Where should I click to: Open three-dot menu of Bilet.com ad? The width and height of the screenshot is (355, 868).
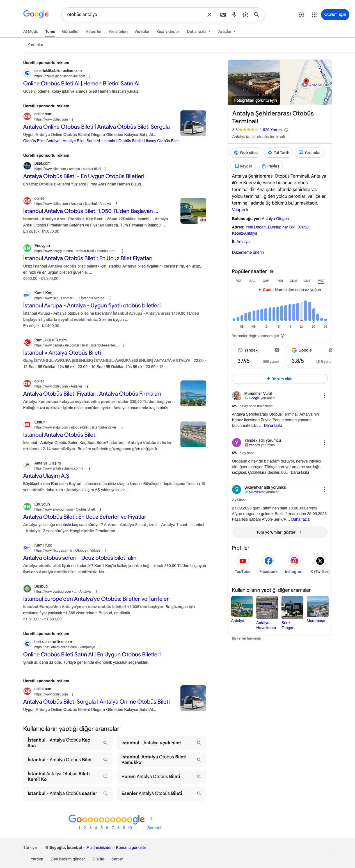click(x=106, y=169)
